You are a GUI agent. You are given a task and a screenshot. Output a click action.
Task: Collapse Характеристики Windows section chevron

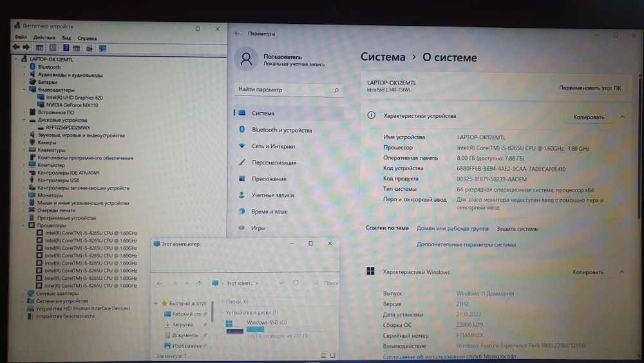click(621, 272)
